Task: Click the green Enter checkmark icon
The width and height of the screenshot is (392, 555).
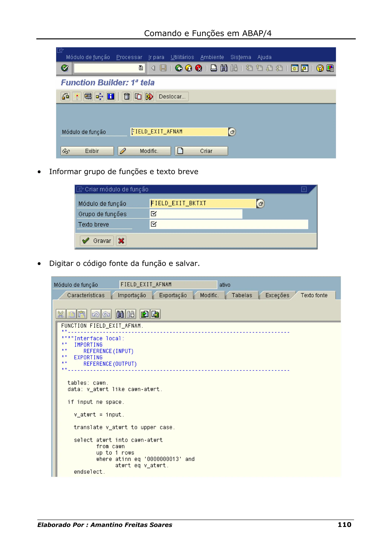Action: click(x=65, y=68)
